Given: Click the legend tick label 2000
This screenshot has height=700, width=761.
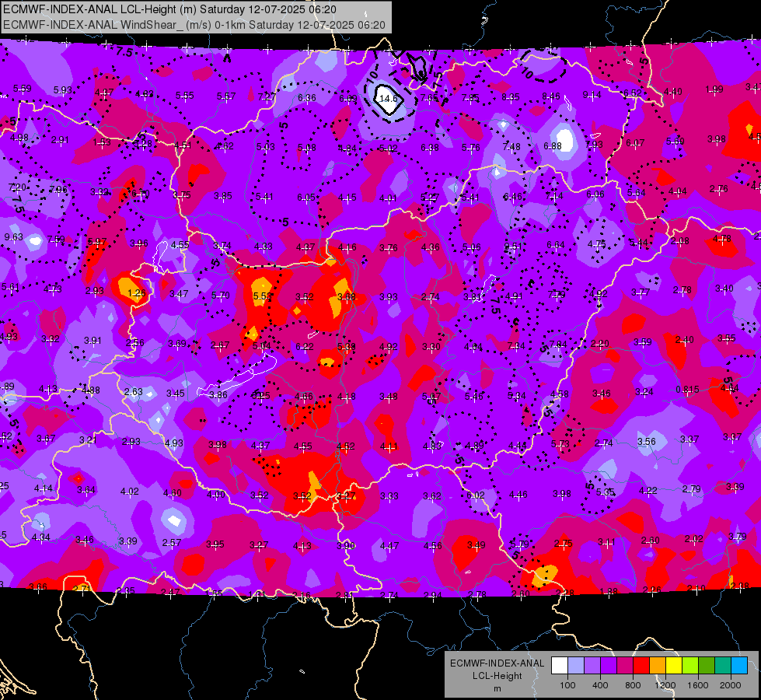Looking at the screenshot, I should tap(731, 685).
